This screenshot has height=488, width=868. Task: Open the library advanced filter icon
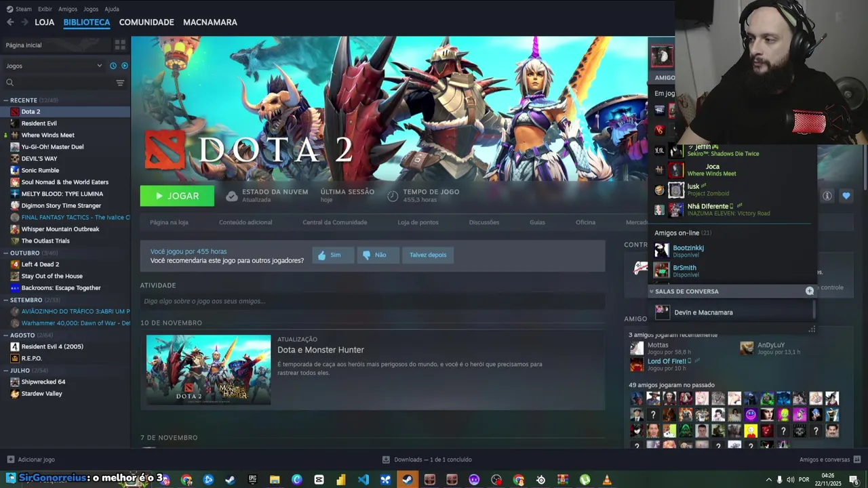click(120, 83)
